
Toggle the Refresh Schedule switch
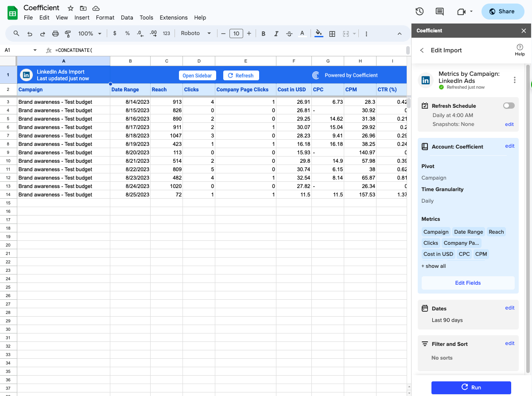click(509, 106)
